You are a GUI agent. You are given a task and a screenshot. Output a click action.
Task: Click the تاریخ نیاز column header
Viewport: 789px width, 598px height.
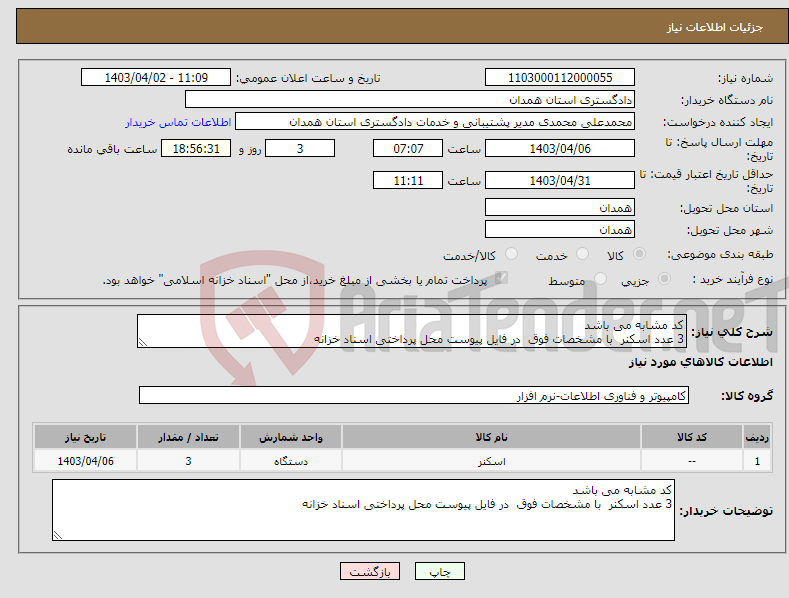tap(85, 437)
